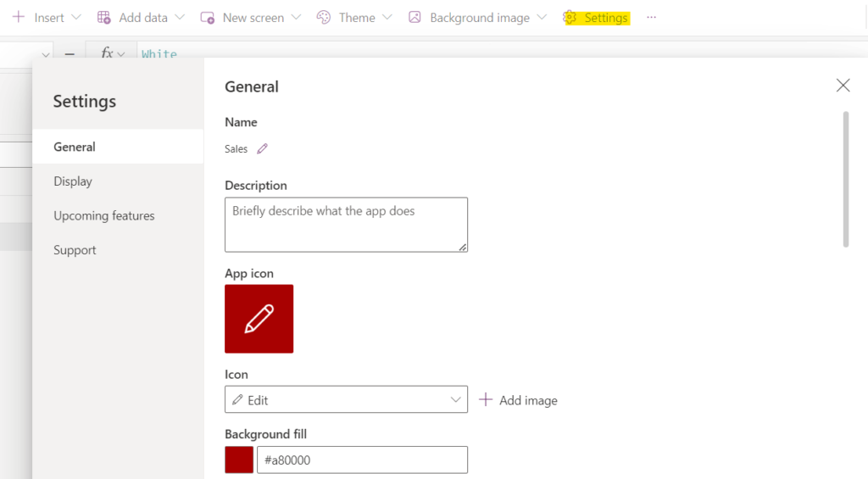Go to the Support settings tab
This screenshot has width=868, height=479.
[x=118, y=250]
